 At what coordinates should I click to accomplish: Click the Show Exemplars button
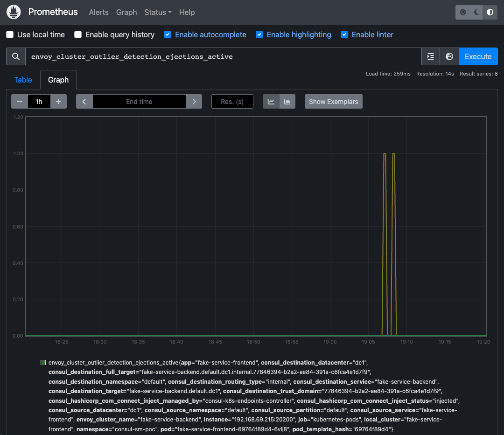click(333, 101)
